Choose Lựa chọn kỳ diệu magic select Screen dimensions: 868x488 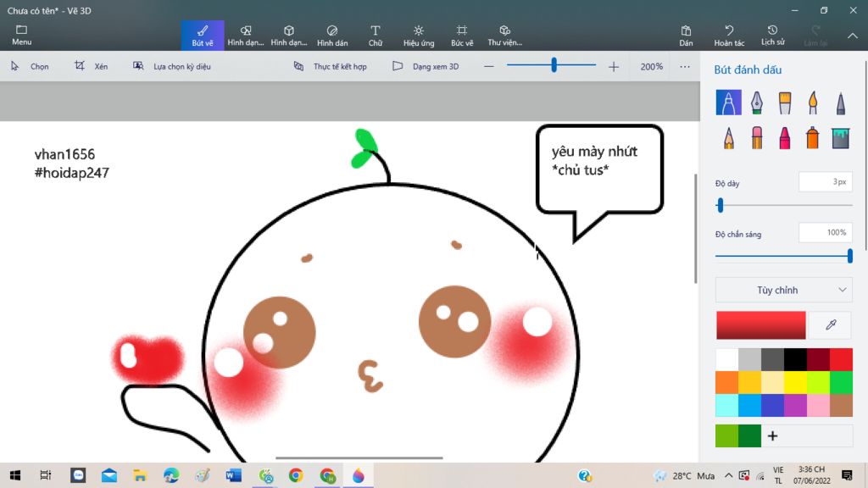(171, 66)
